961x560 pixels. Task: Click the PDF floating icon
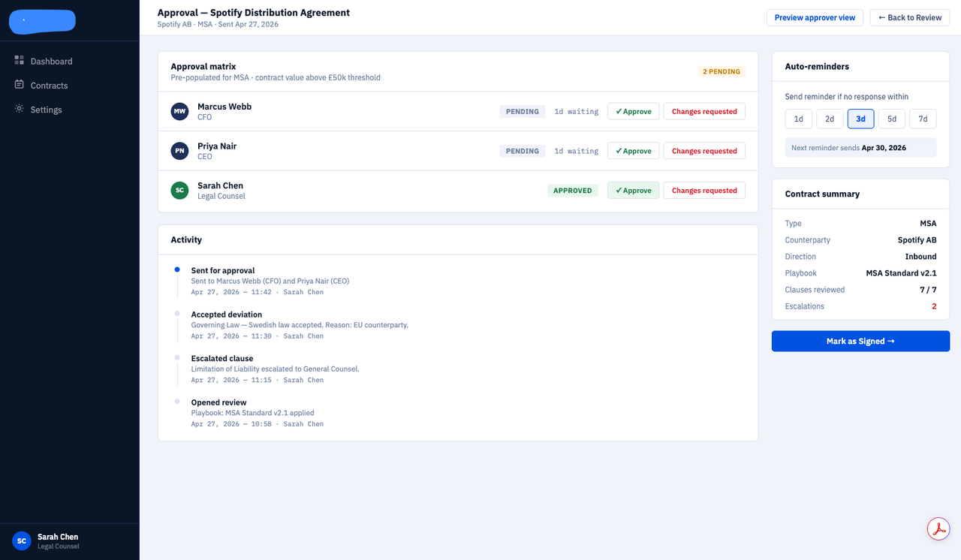(x=938, y=528)
